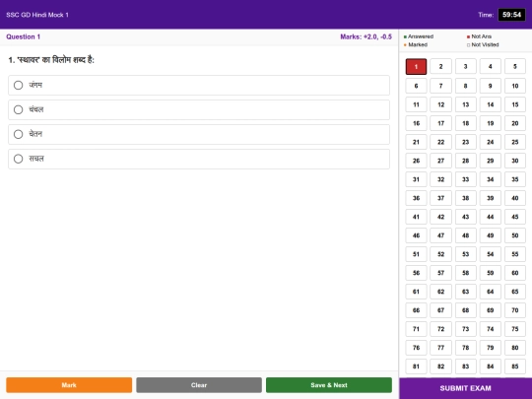Go to question 42
The height and width of the screenshot is (399, 532).
tap(440, 217)
